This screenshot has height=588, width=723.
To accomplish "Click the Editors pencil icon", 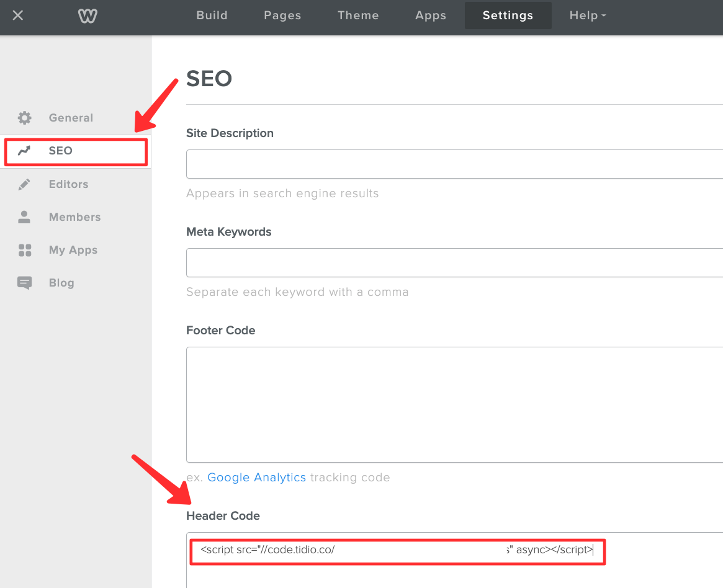I will point(24,184).
